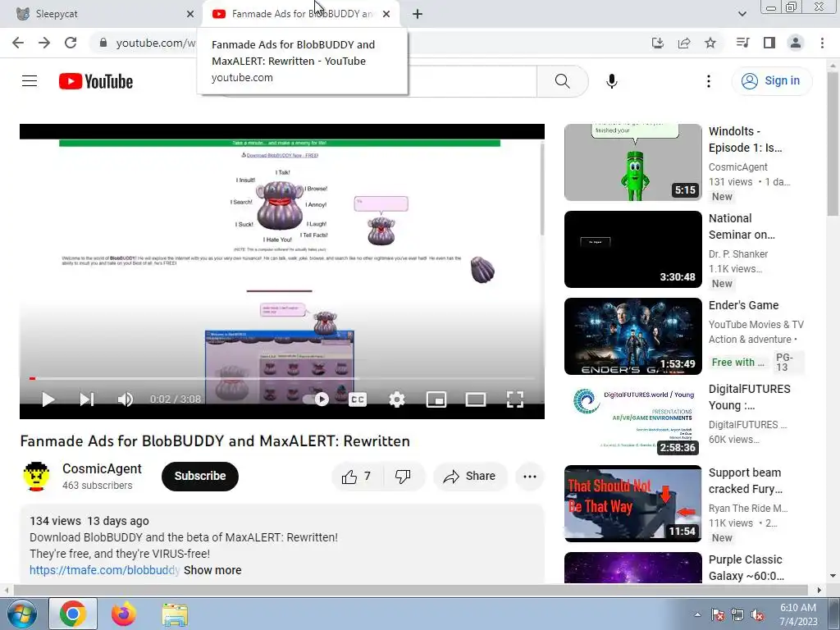Image resolution: width=840 pixels, height=630 pixels.
Task: Open Windows Explorer from taskbar
Action: (175, 614)
